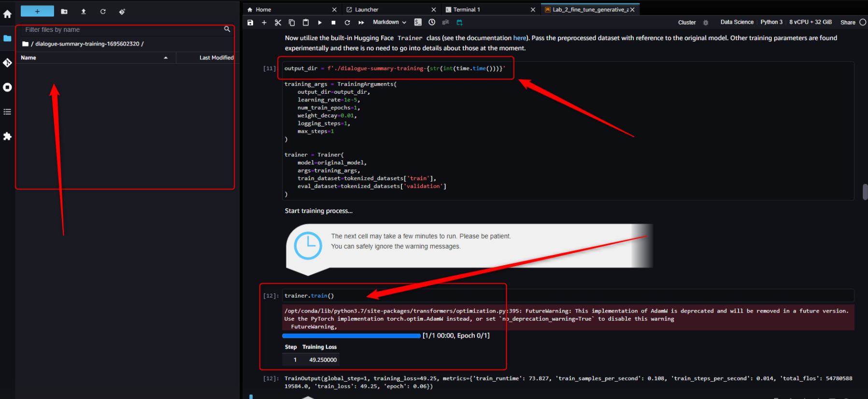Switch the Python 3 kernel
The image size is (868, 399).
[771, 22]
